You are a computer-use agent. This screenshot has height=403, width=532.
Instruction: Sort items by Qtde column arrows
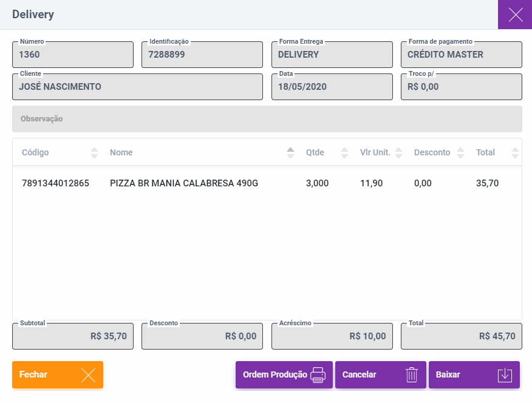(345, 152)
